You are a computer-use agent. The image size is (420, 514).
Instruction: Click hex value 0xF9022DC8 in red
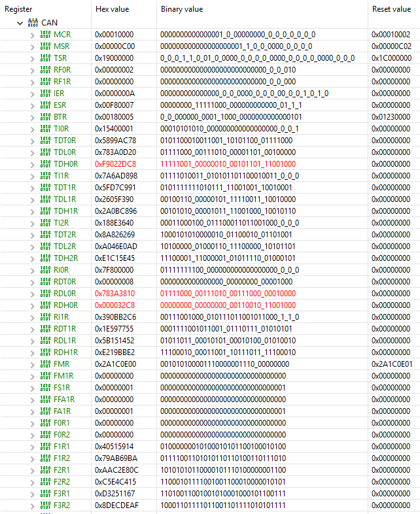click(x=115, y=164)
